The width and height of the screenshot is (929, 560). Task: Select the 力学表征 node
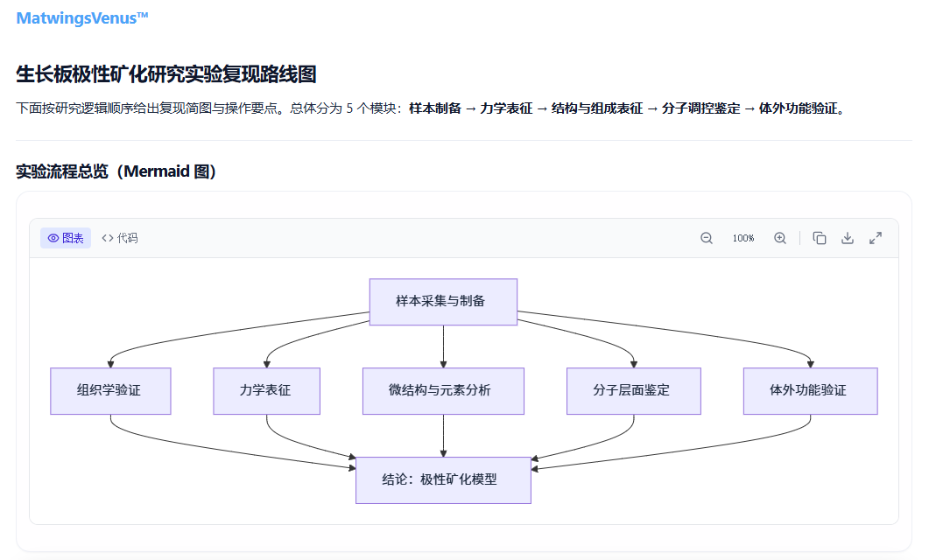pos(266,391)
